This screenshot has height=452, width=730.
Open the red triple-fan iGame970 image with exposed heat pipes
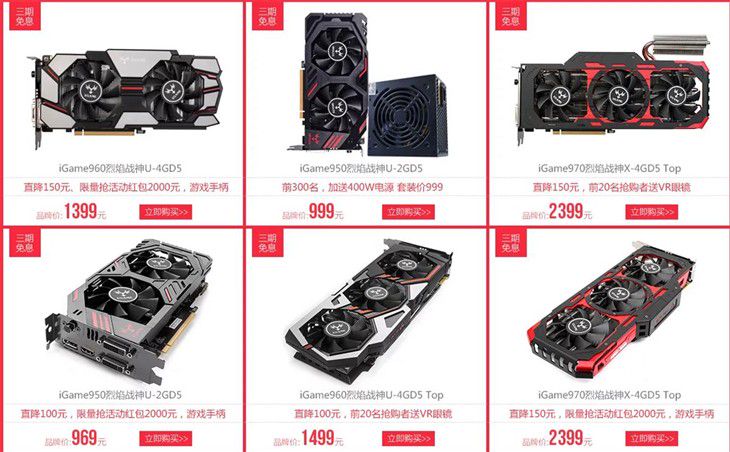611,91
